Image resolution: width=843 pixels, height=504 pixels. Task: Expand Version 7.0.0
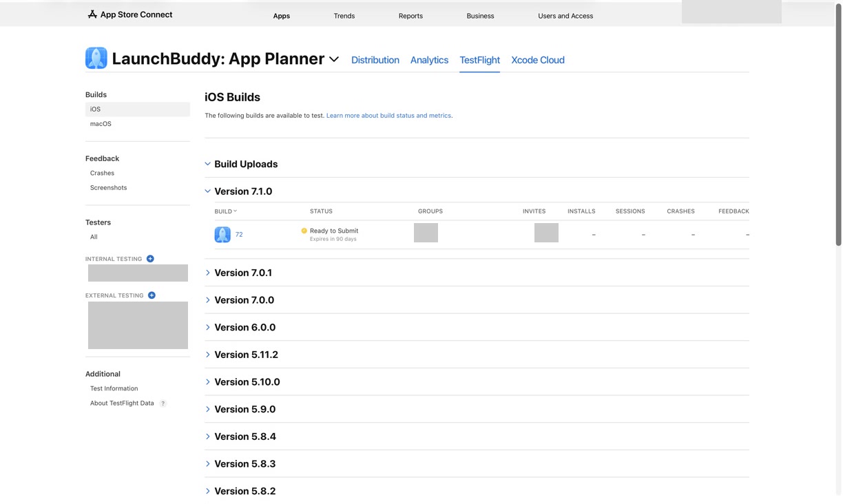pos(207,300)
